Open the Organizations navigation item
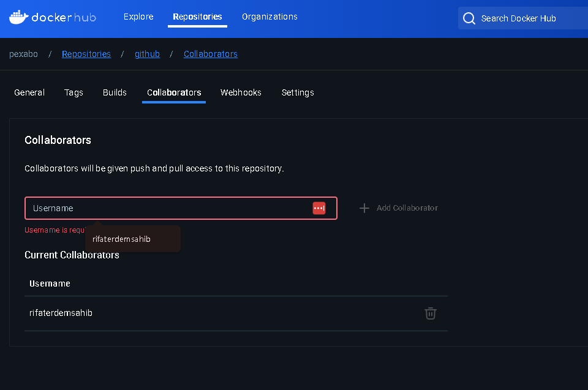588x390 pixels. tap(269, 17)
